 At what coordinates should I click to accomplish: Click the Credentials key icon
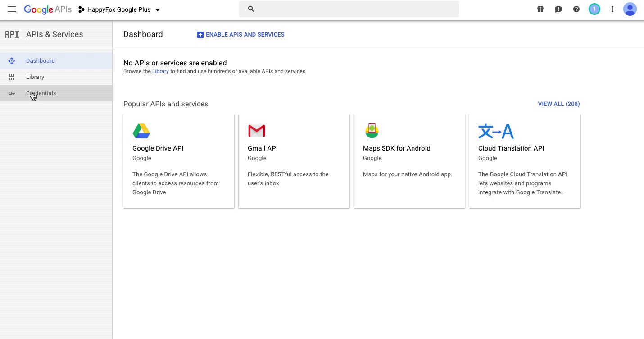tap(12, 93)
